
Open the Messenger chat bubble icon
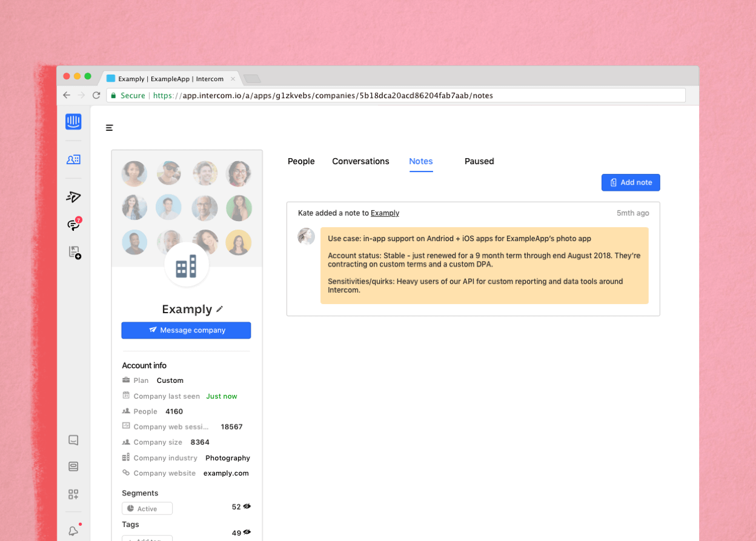(x=73, y=440)
